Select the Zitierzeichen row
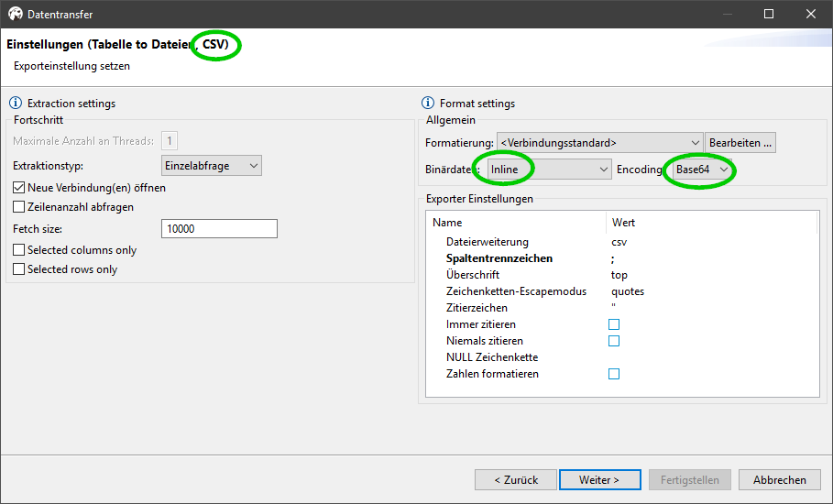This screenshot has width=833, height=504. tap(621, 308)
